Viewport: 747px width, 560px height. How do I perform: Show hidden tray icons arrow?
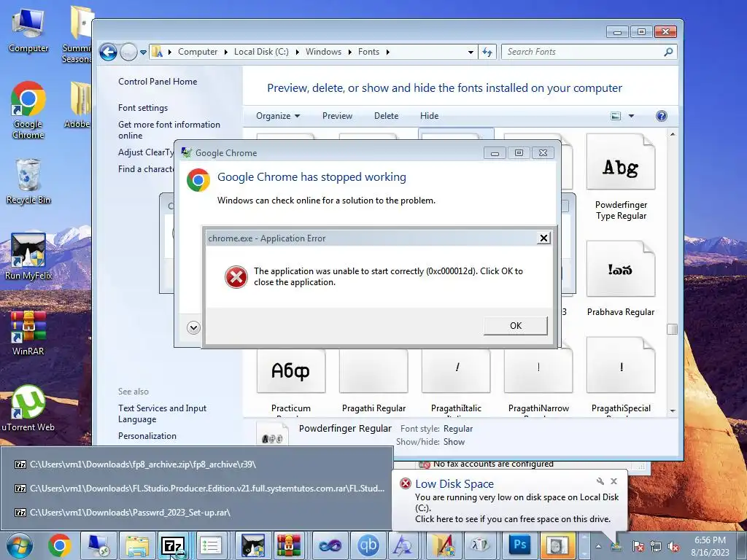(598, 546)
